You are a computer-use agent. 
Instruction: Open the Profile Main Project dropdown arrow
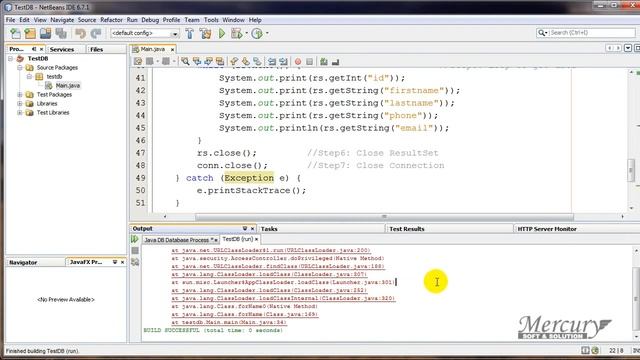click(x=267, y=33)
